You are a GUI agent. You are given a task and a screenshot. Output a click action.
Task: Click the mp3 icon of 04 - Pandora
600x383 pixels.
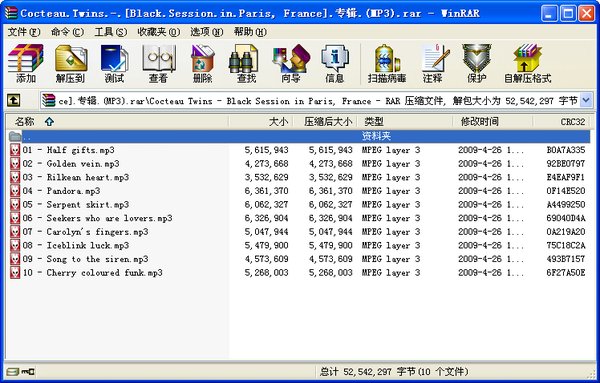[x=15, y=191]
